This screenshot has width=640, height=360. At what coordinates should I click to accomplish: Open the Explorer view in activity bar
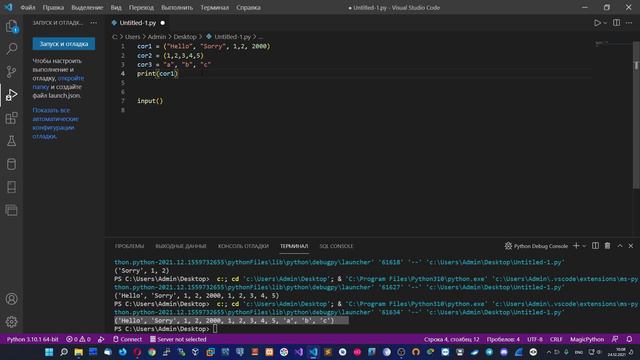point(11,27)
